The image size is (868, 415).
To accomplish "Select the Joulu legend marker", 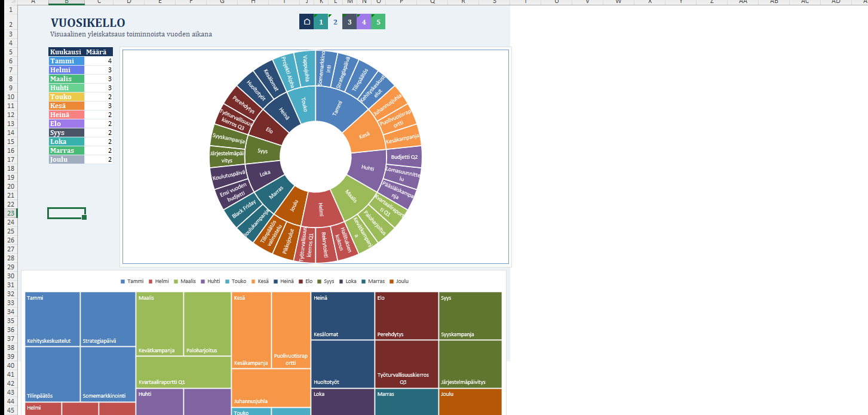I will pos(391,281).
